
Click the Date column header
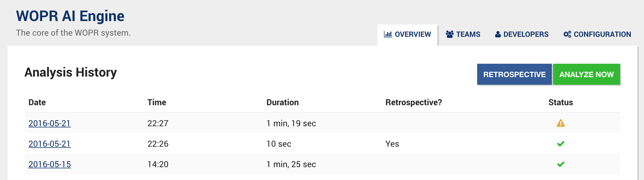click(x=37, y=102)
